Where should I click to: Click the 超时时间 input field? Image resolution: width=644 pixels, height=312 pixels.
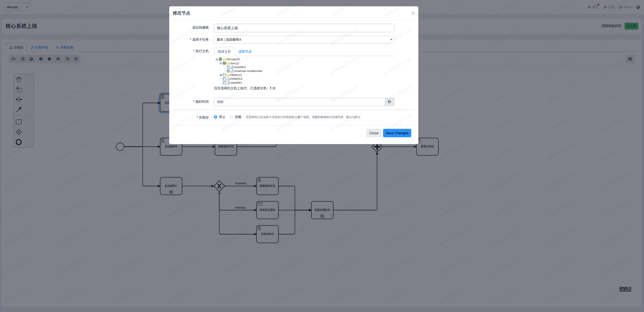(x=299, y=102)
